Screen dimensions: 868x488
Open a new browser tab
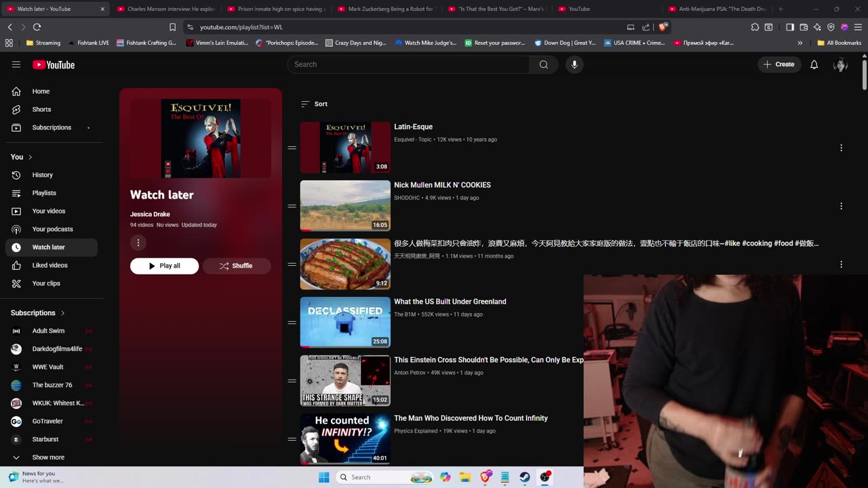[781, 9]
